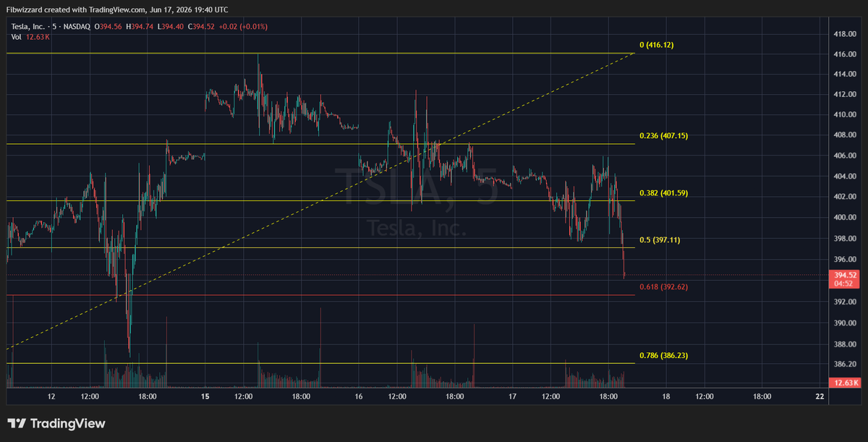
Task: Click the current price tag 394.52
Action: click(846, 275)
